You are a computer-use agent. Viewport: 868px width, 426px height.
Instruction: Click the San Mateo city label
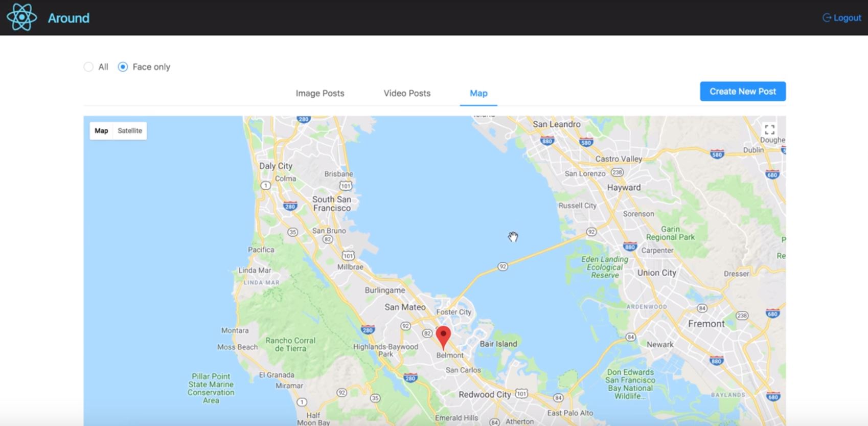point(405,307)
